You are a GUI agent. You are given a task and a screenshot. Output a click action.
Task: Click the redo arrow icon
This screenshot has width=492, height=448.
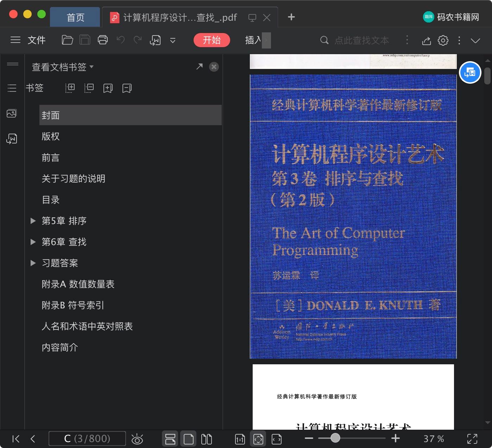(x=138, y=40)
